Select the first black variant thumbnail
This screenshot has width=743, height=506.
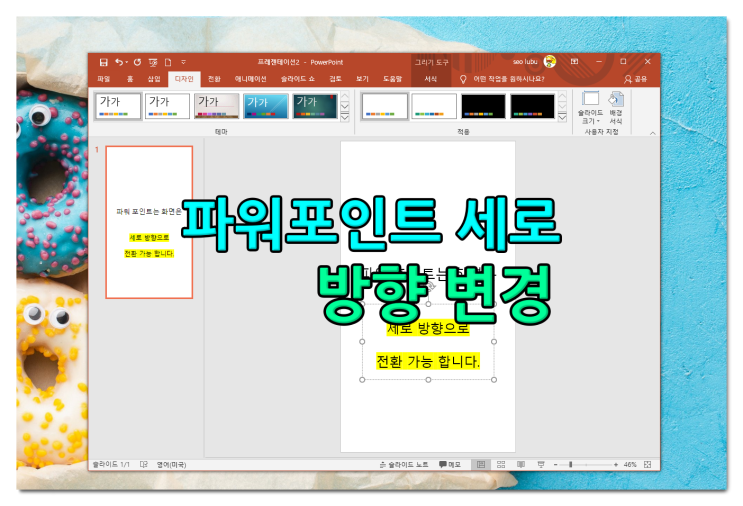point(483,106)
